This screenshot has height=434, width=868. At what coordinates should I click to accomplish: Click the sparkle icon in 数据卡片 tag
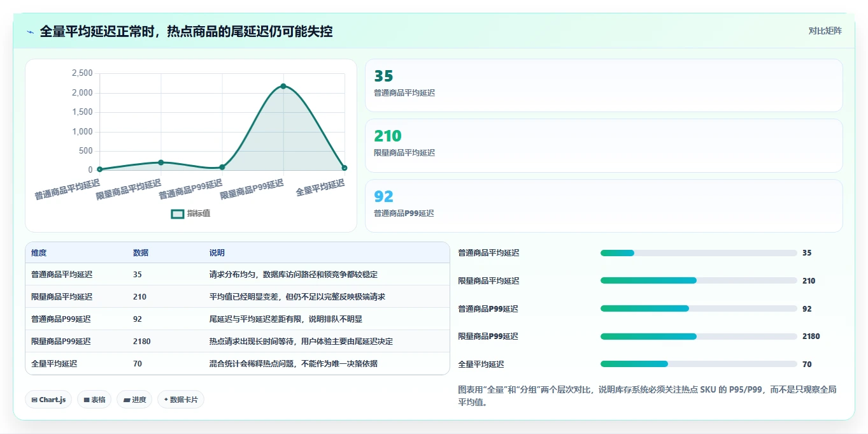point(166,400)
